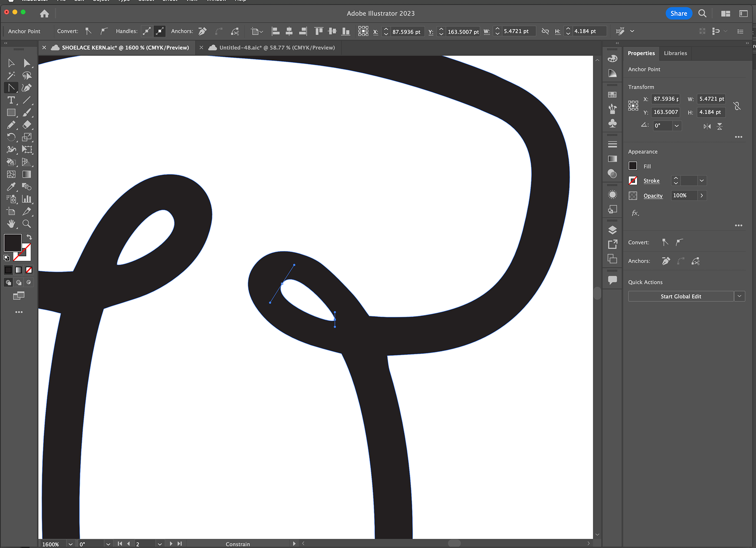Image resolution: width=756 pixels, height=548 pixels.
Task: Select the Rotate tool
Action: (11, 137)
